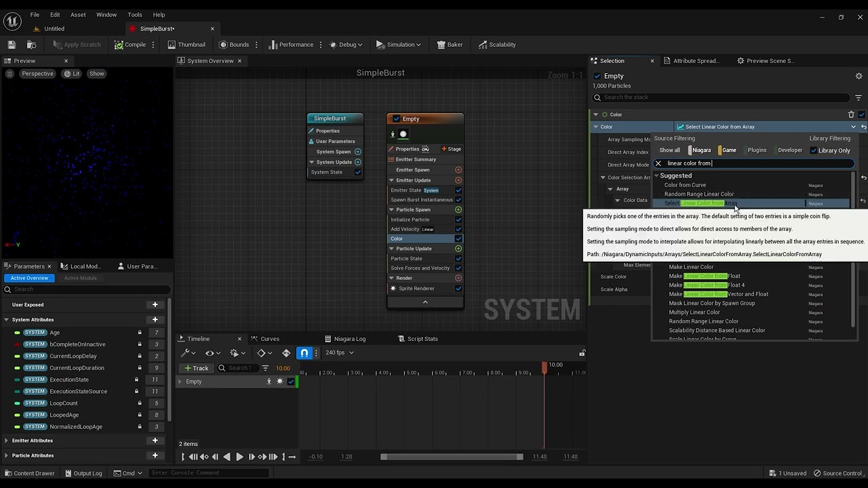Click the Stage button on Empty emitter
This screenshot has height=488, width=868.
click(x=452, y=149)
